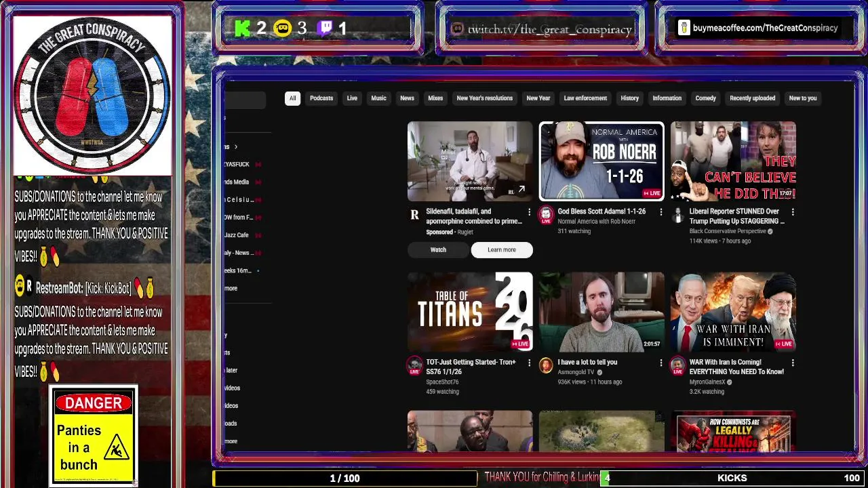
Task: Click buymeacoffee.com/TheGreatConspiracy banner
Action: (758, 28)
